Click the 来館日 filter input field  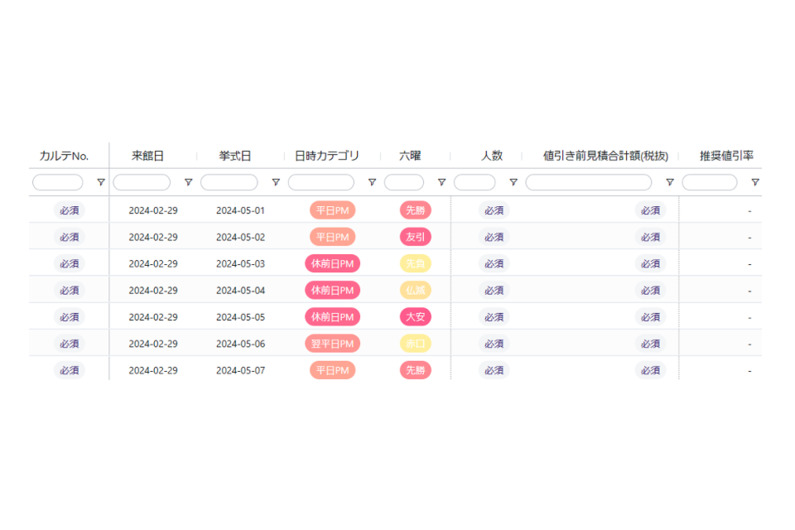point(142,183)
